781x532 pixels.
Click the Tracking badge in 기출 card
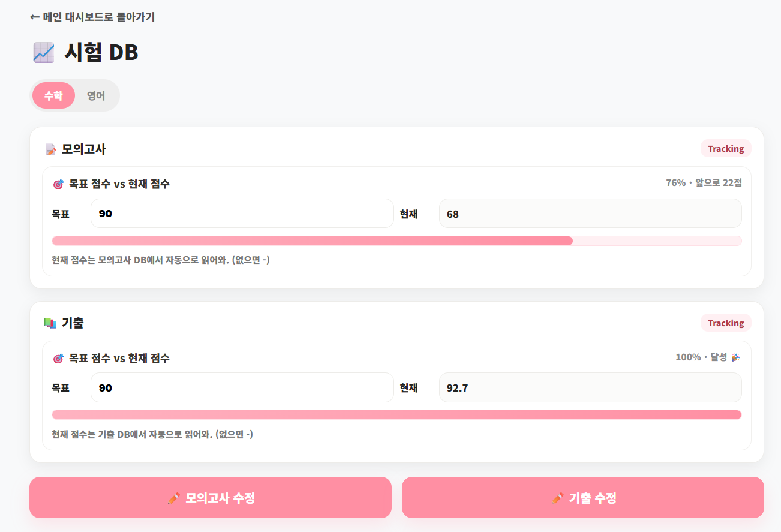point(725,323)
